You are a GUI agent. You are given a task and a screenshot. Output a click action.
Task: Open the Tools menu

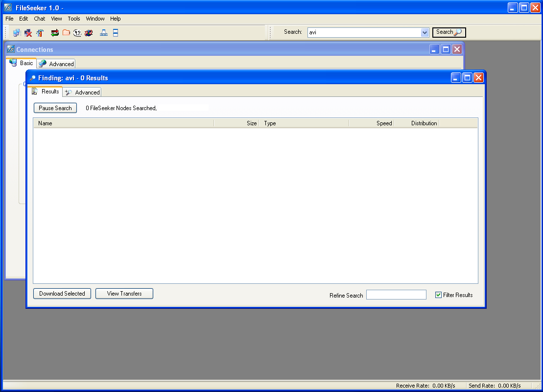pyautogui.click(x=74, y=19)
